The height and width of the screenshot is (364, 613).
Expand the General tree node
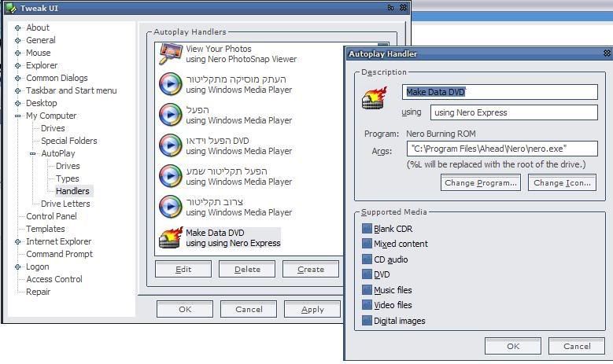pos(17,40)
